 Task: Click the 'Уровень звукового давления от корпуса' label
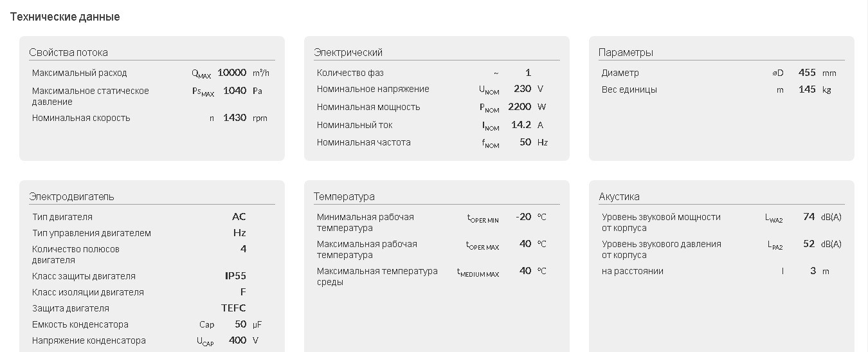pyautogui.click(x=662, y=250)
